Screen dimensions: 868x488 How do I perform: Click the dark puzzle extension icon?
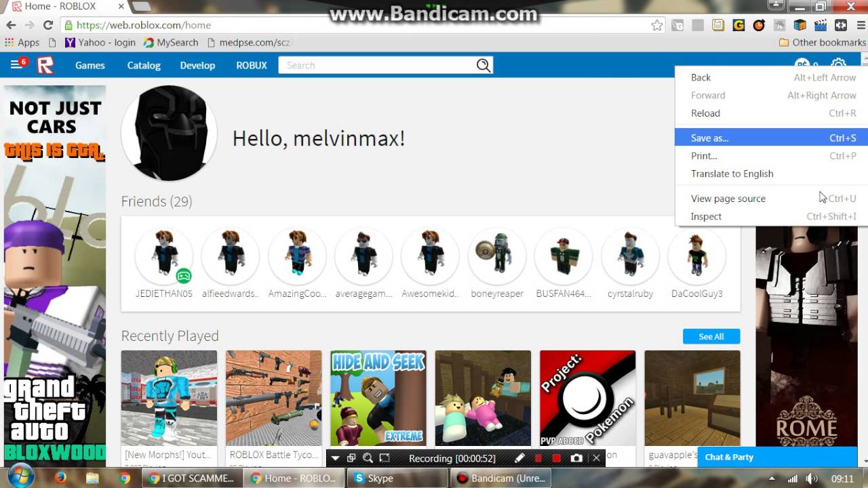(x=841, y=25)
